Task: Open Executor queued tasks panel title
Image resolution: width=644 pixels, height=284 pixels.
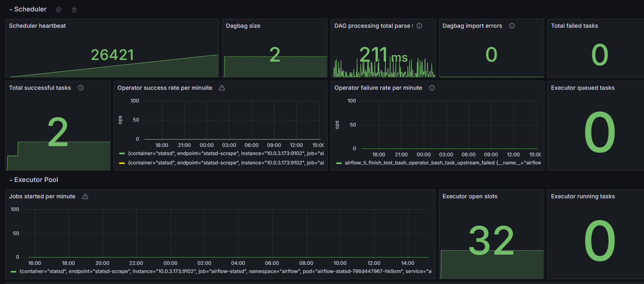Action: click(582, 88)
